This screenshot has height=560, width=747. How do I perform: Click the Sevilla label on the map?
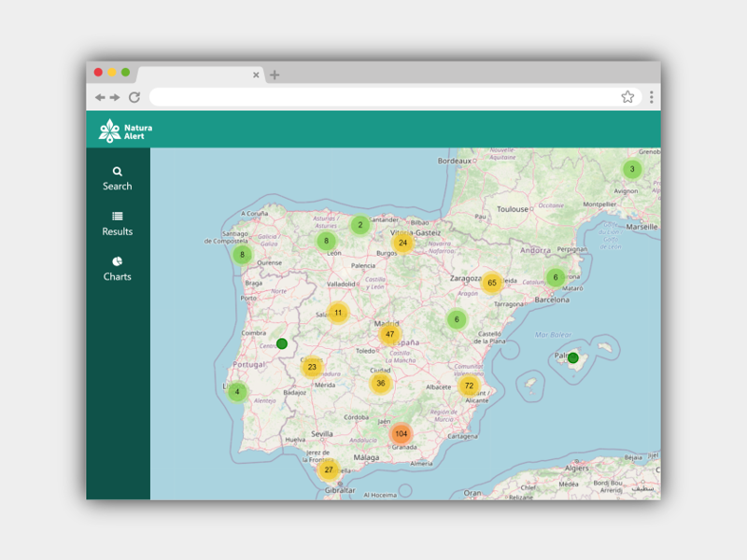point(322,434)
